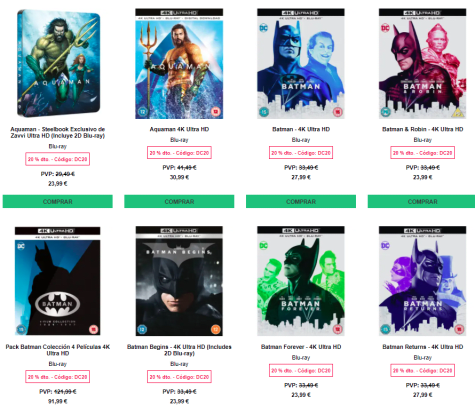Image resolution: width=475 pixels, height=406 pixels.
Task: Open the Batman Begins - 4K Ultra HD title
Action: pos(179,350)
